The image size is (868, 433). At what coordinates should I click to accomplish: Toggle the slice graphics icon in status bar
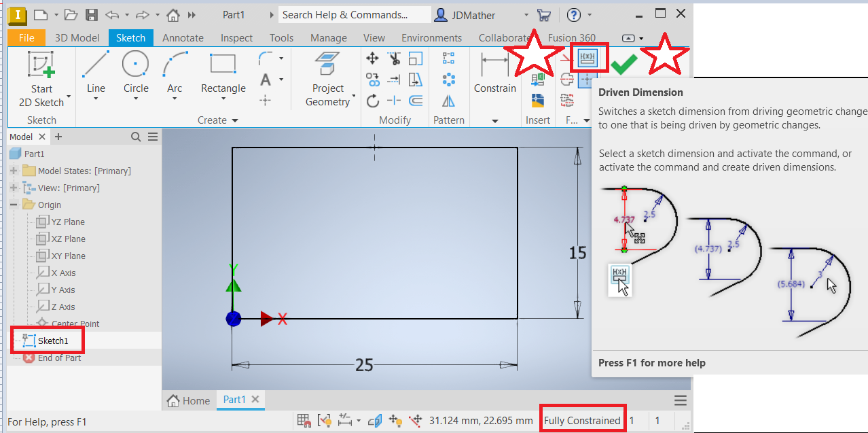(374, 420)
